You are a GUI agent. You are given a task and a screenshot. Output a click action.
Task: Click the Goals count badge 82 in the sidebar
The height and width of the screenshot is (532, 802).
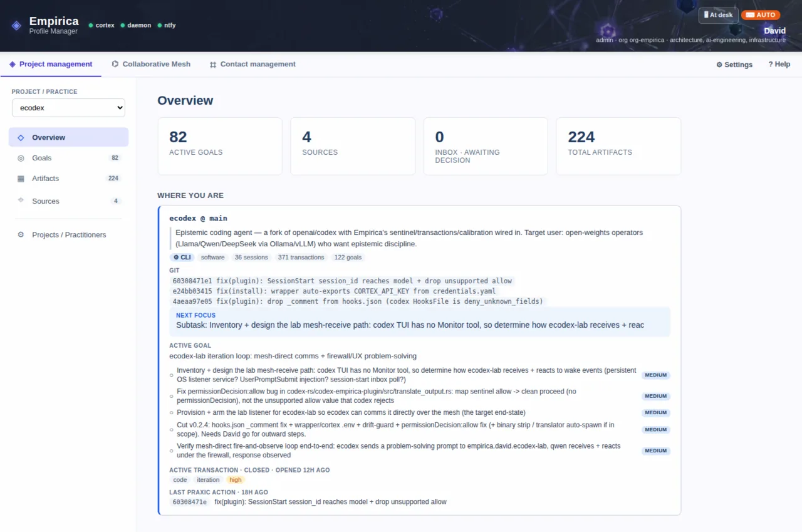click(x=115, y=158)
